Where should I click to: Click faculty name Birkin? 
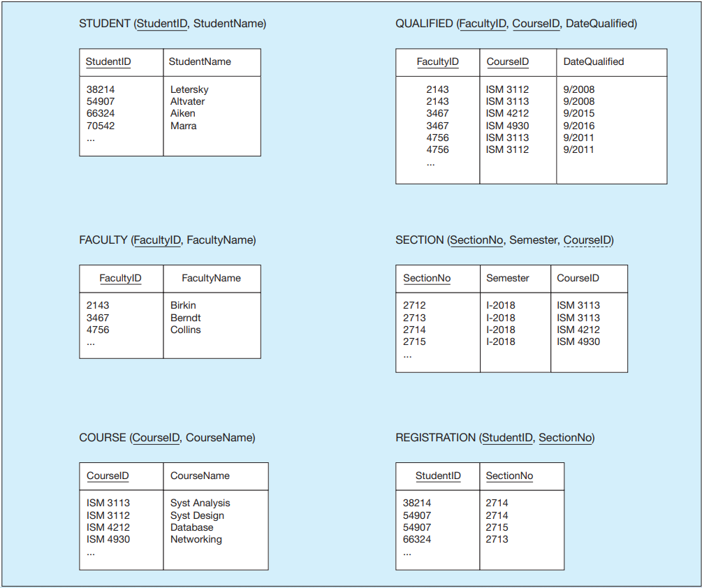coord(183,306)
